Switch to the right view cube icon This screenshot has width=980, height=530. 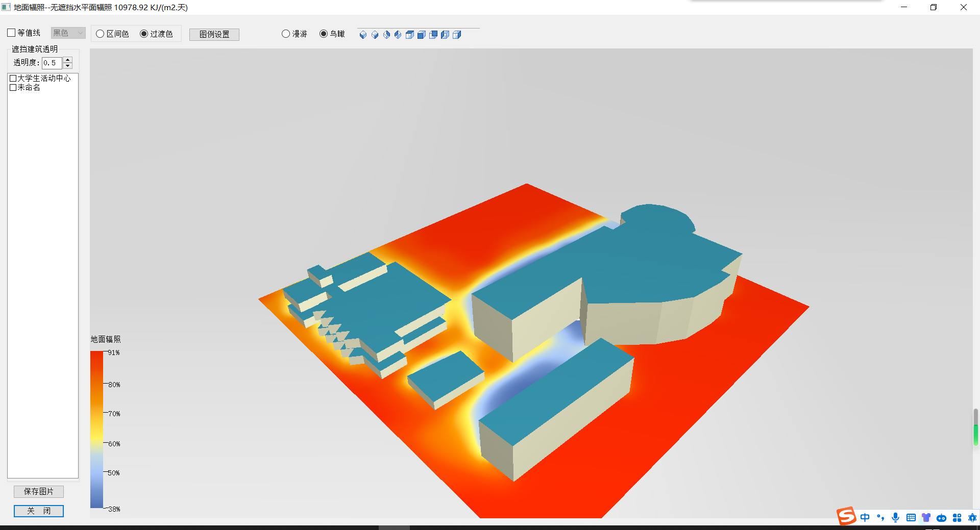pos(457,35)
